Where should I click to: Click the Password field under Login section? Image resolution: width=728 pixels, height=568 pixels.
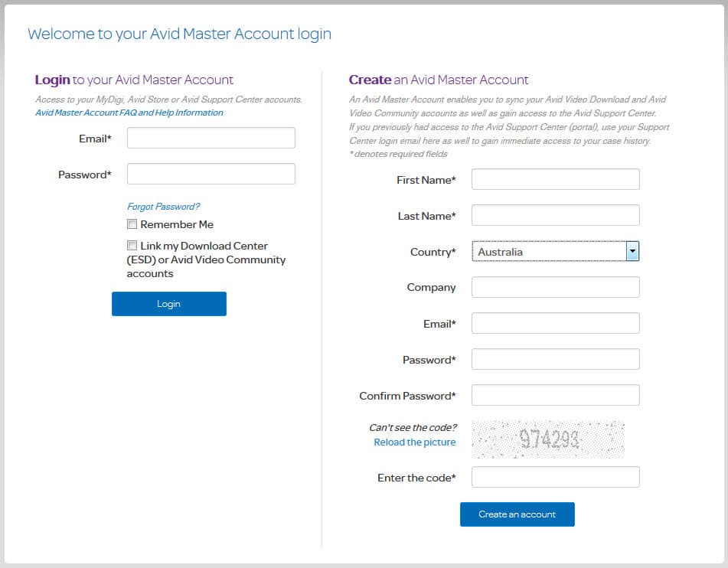pos(211,174)
